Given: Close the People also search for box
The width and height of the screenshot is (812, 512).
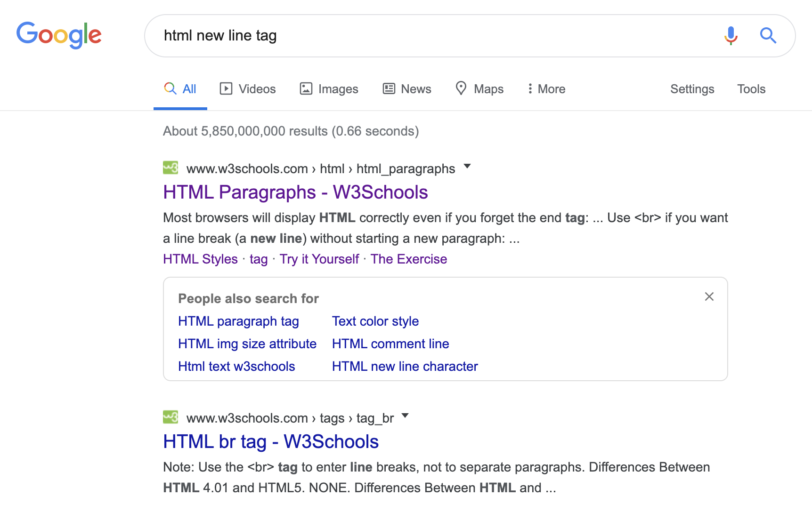Looking at the screenshot, I should coord(709,296).
